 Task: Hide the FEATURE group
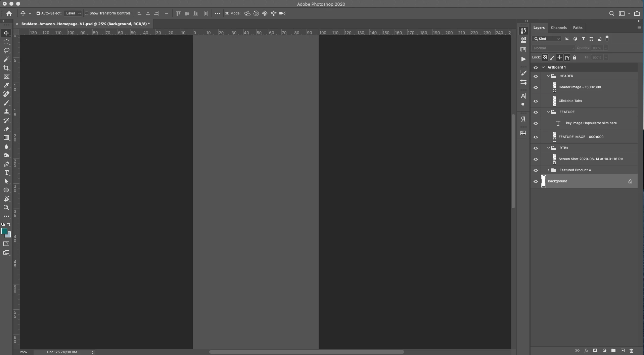click(x=536, y=112)
